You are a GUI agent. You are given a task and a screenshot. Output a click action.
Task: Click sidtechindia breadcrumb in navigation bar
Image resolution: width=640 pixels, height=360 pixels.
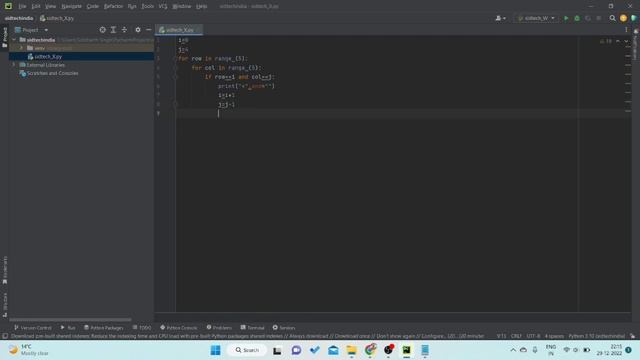19,18
